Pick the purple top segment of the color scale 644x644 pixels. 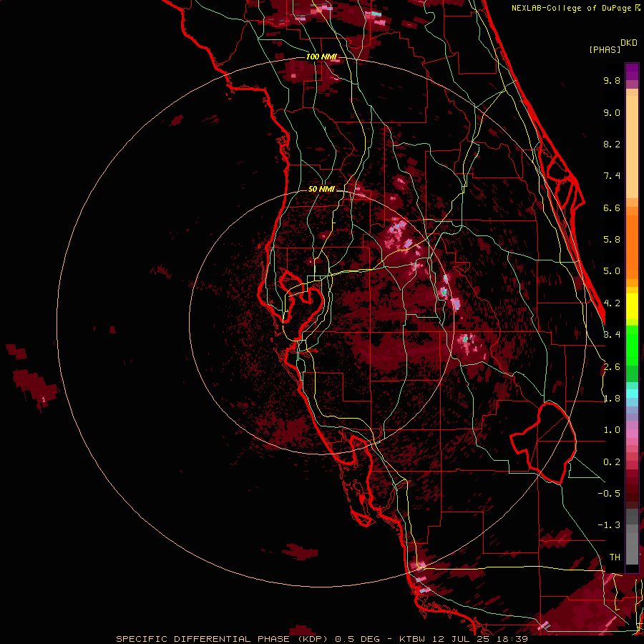[632, 72]
